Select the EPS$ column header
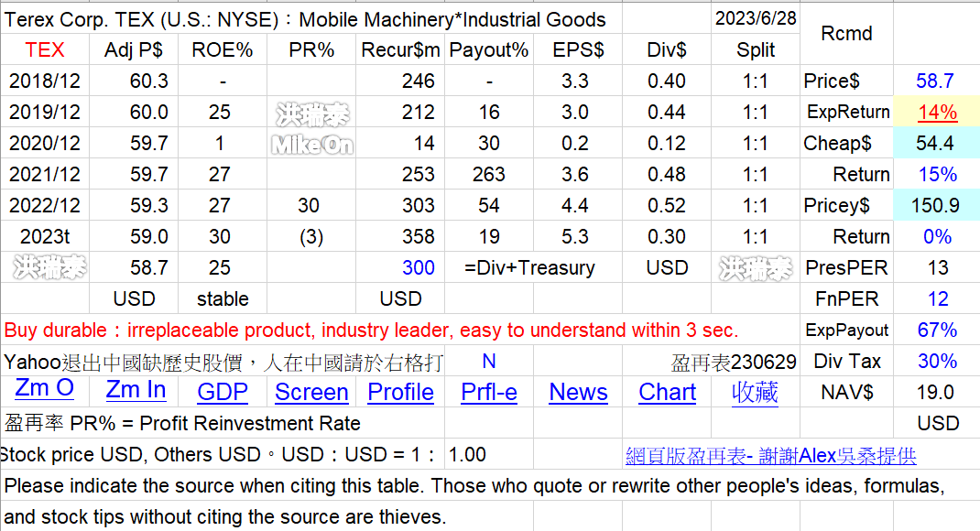This screenshot has height=531, width=980. (578, 49)
